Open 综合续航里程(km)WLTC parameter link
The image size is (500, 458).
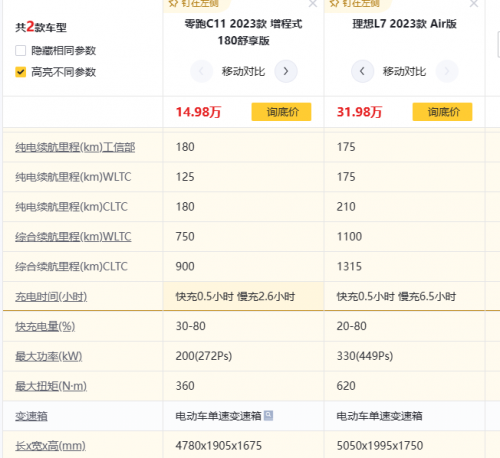[x=73, y=237]
